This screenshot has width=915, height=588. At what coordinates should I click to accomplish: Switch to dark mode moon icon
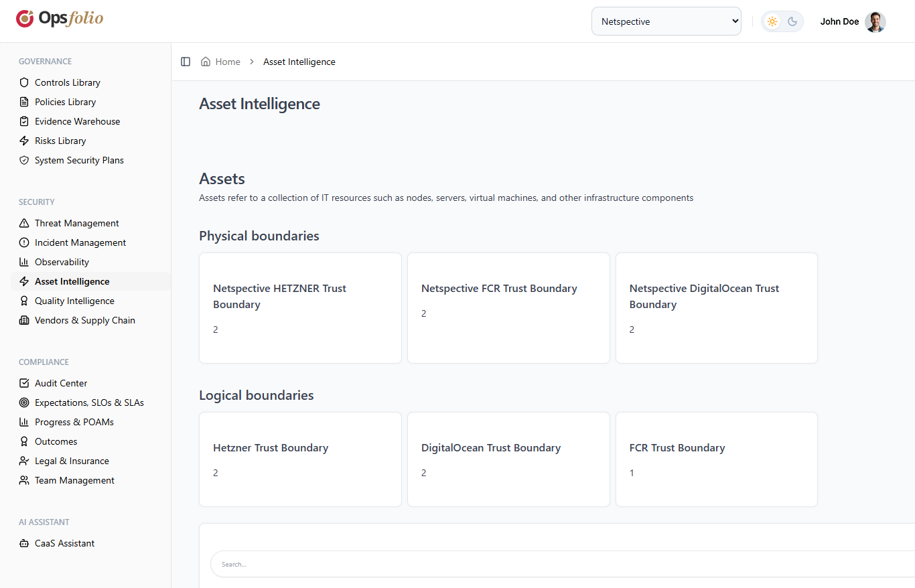tap(792, 21)
